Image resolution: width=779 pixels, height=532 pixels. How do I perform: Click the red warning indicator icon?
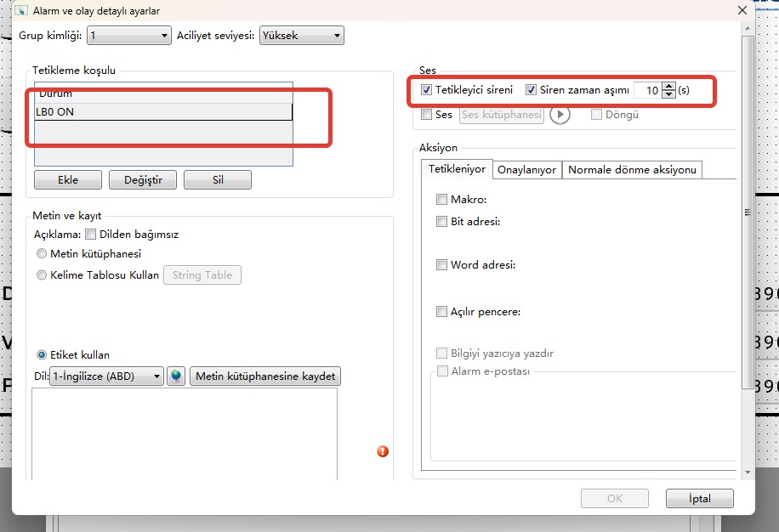click(x=383, y=451)
